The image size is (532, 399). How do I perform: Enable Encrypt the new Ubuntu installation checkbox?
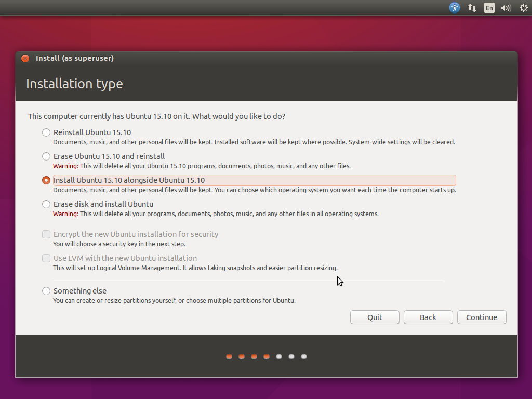coord(47,234)
